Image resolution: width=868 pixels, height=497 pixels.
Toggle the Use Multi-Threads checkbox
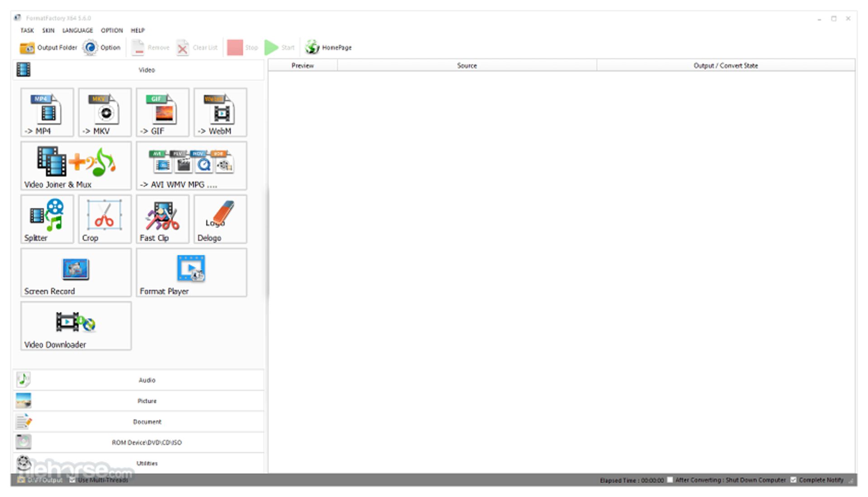point(72,480)
